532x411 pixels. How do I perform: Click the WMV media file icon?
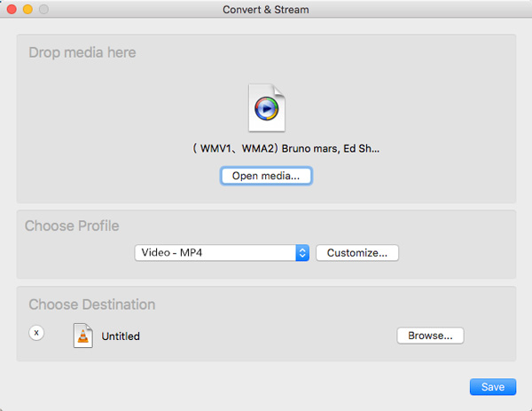[267, 107]
